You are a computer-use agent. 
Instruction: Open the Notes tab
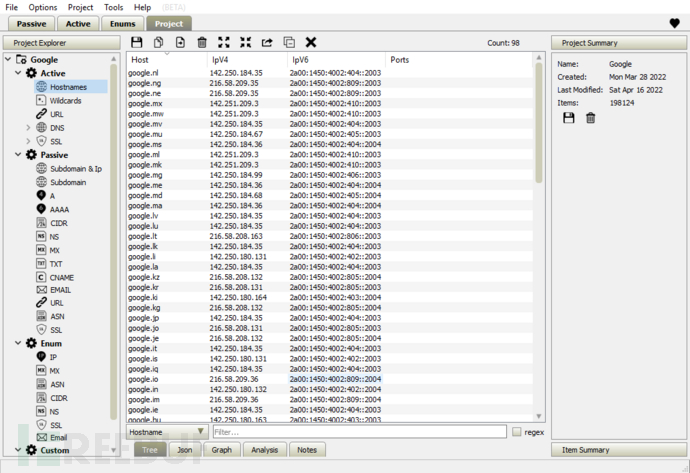coord(307,450)
